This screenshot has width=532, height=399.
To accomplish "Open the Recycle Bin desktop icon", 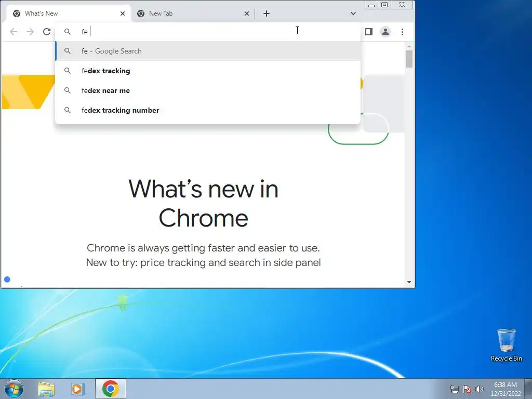I will point(506,345).
